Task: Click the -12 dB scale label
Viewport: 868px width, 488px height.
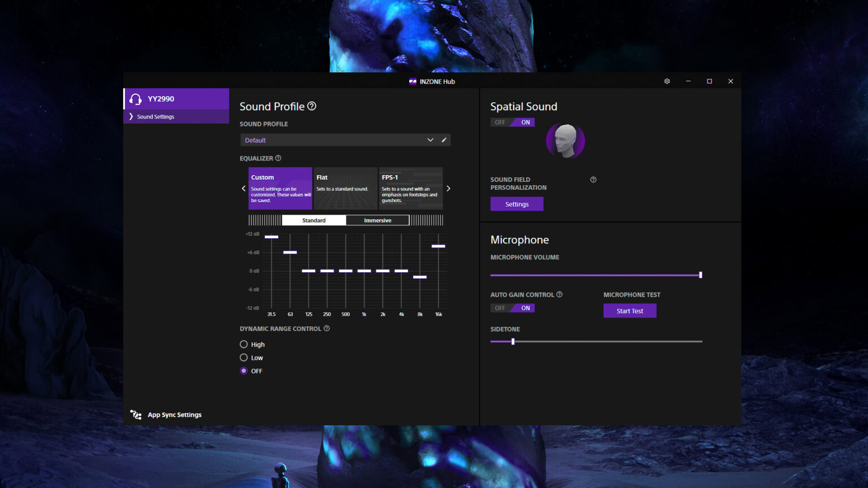Action: [x=253, y=308]
